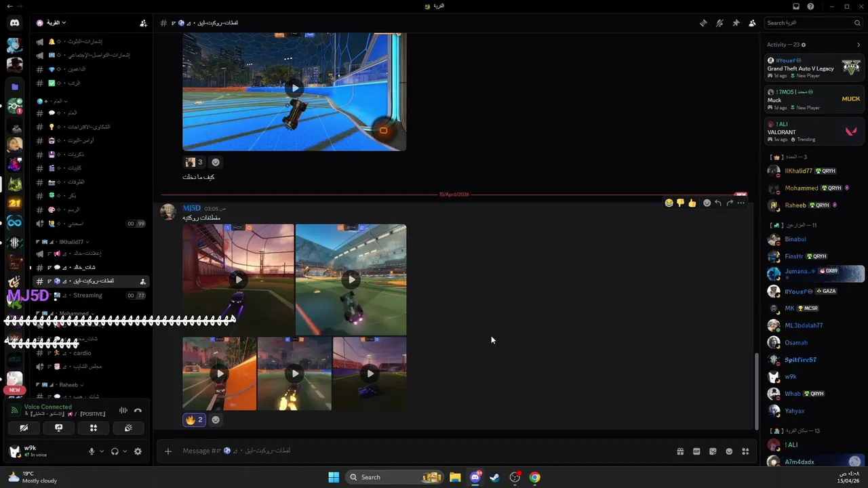The image size is (868, 488).
Task: Disconnect from voice channel
Action: click(x=138, y=410)
